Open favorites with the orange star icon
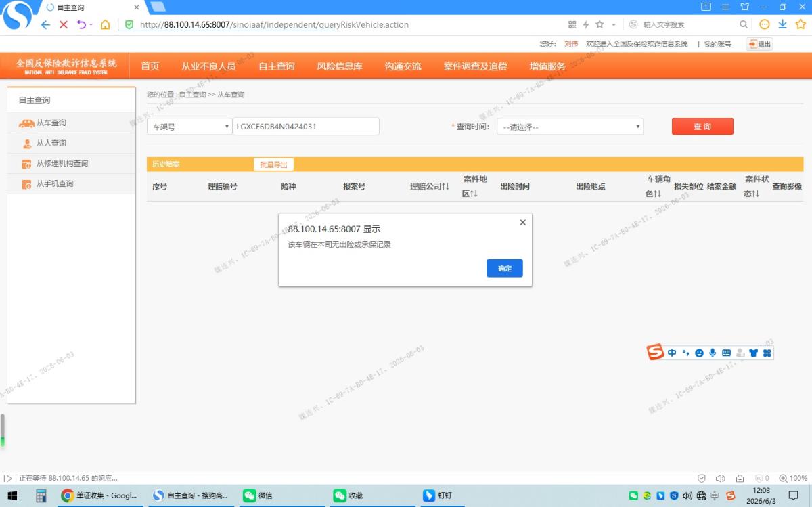 800,24
